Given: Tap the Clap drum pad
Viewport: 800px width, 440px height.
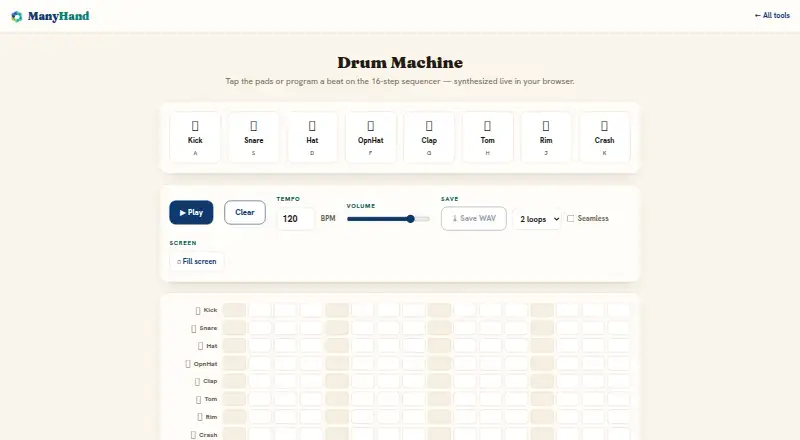Looking at the screenshot, I should [x=429, y=137].
